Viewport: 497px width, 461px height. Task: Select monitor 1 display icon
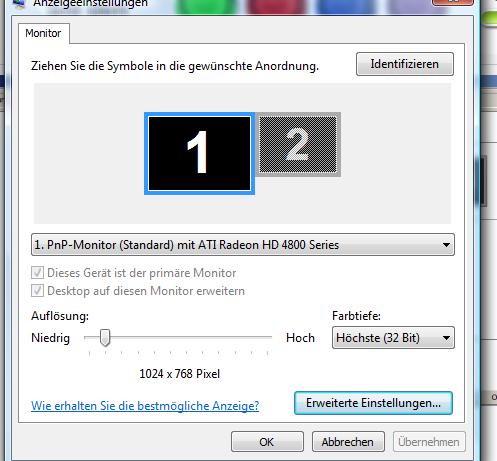[x=199, y=153]
